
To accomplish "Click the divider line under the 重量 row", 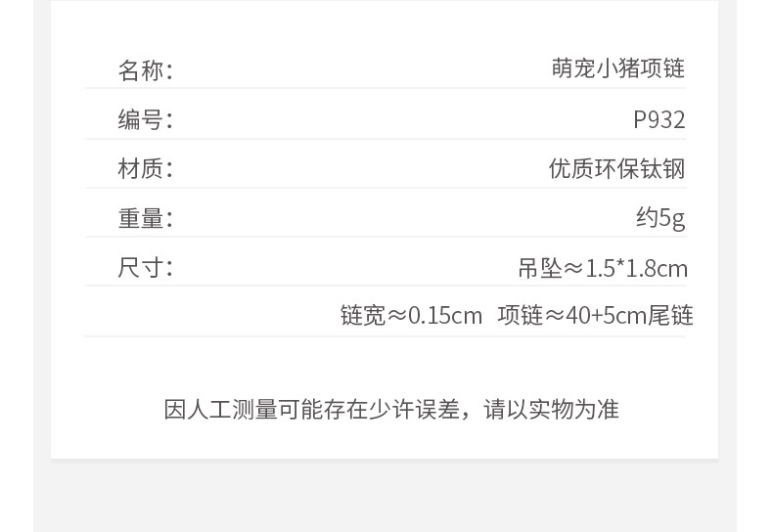I will click(x=385, y=237).
